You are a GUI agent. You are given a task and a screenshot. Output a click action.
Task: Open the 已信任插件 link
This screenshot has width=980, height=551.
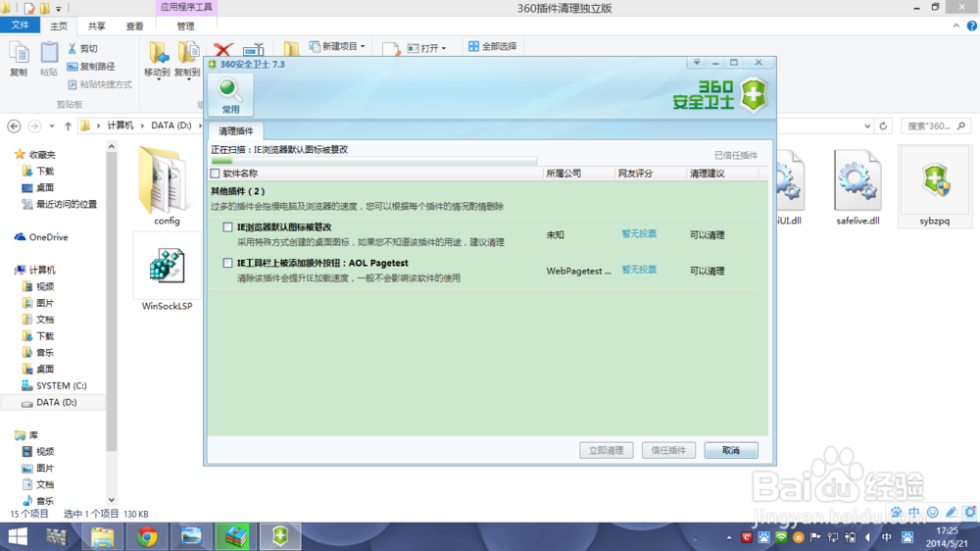736,155
